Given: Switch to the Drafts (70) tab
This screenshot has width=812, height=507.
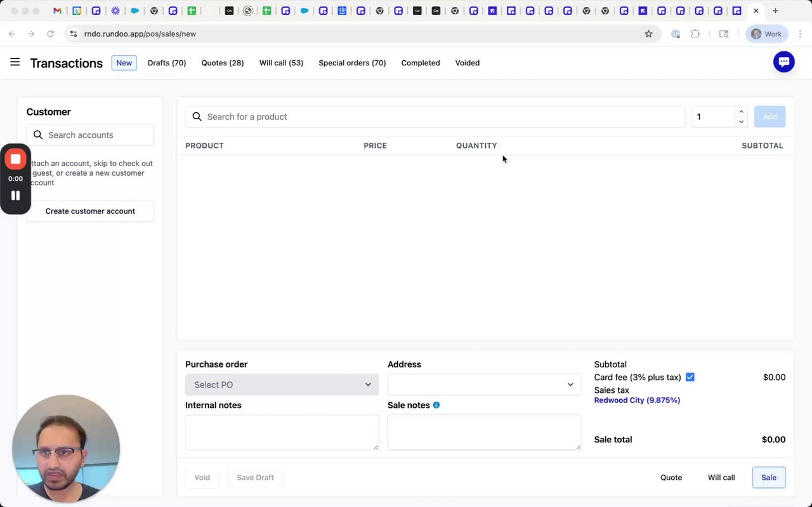Looking at the screenshot, I should [x=167, y=63].
